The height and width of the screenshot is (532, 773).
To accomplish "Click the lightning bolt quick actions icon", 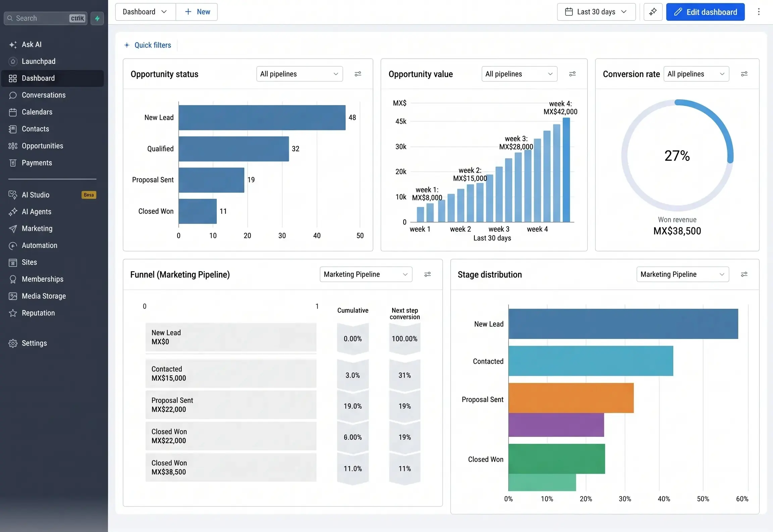I will click(x=97, y=18).
